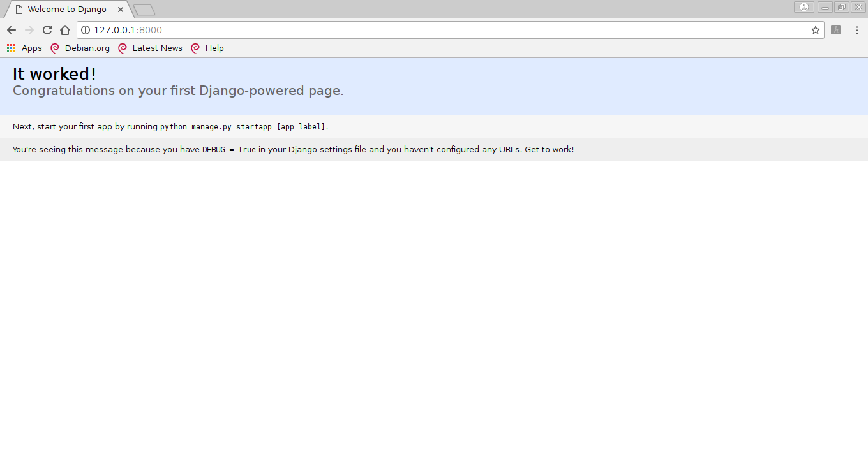
Task: Restore the Chrome window size
Action: (x=842, y=7)
